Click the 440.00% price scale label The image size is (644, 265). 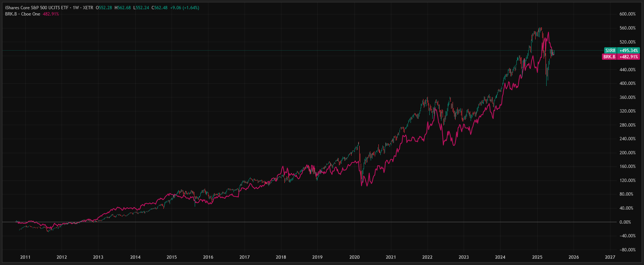pos(627,70)
